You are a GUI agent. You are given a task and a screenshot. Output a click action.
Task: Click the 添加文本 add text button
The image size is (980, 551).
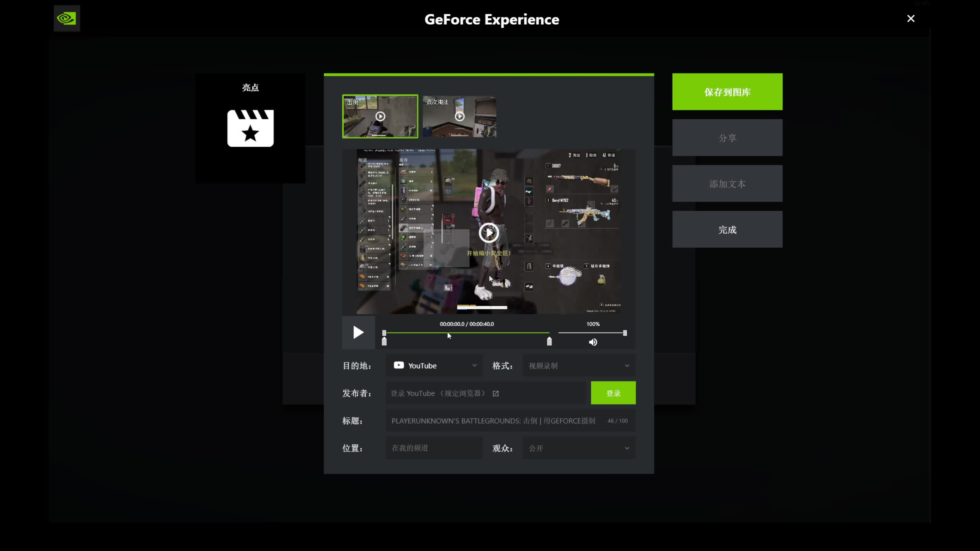(x=727, y=184)
